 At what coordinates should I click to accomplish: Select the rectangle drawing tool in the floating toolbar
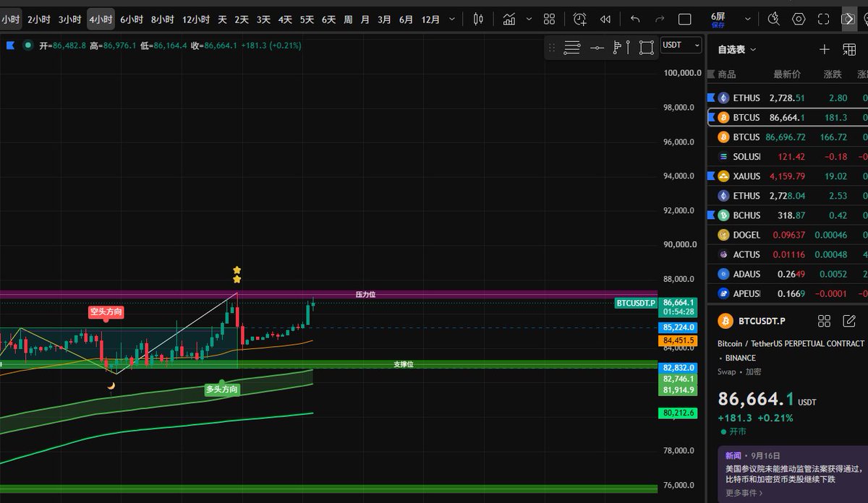point(646,48)
